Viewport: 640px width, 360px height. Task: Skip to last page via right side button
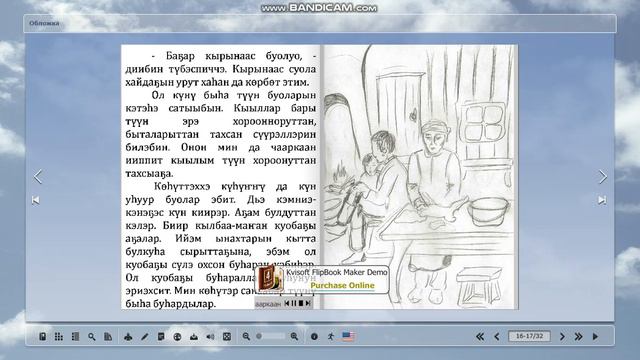602,200
